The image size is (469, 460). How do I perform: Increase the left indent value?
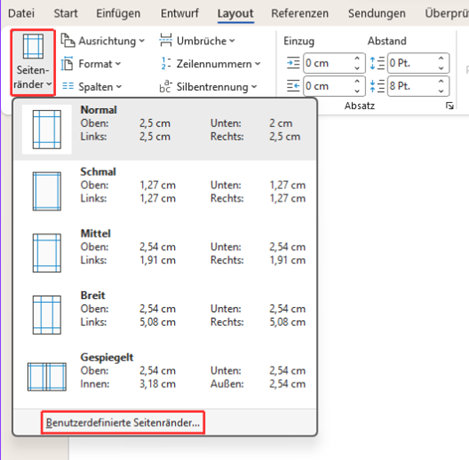pyautogui.click(x=357, y=58)
